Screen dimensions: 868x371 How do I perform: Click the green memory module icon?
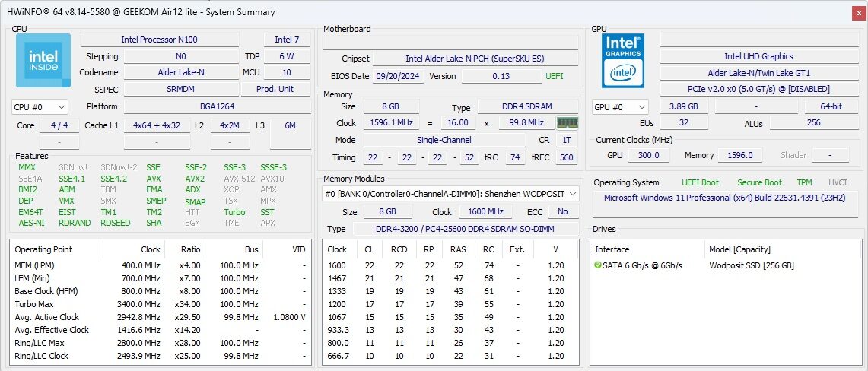(x=568, y=122)
